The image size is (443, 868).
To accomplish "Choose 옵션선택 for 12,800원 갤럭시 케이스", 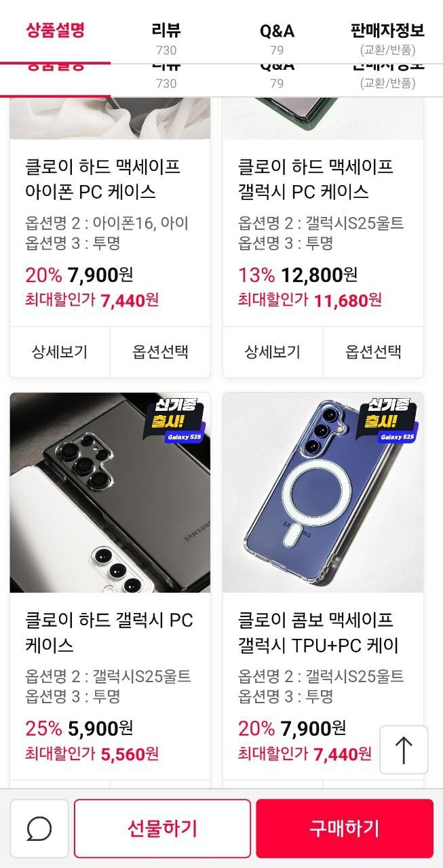I will pyautogui.click(x=373, y=352).
